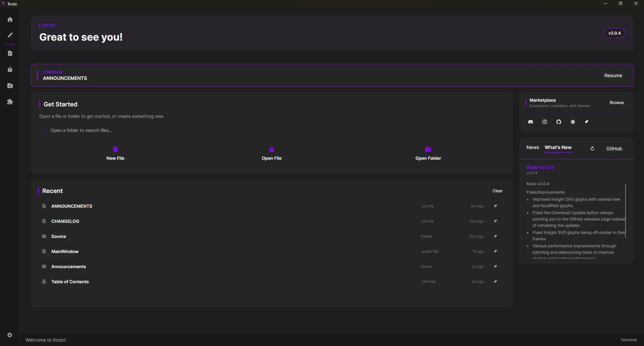The height and width of the screenshot is (346, 644).
Task: Go to Home in the sidebar
Action: click(10, 19)
